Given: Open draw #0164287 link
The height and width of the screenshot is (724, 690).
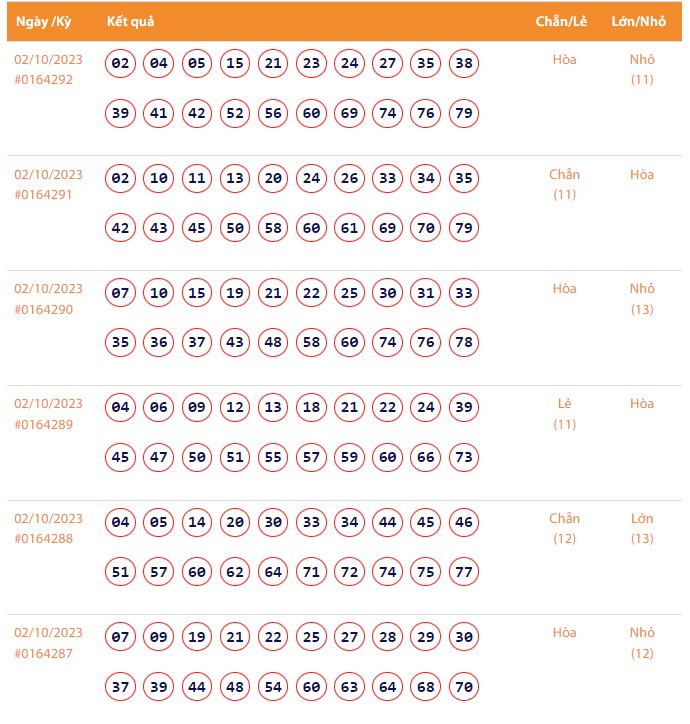Looking at the screenshot, I should point(44,653).
